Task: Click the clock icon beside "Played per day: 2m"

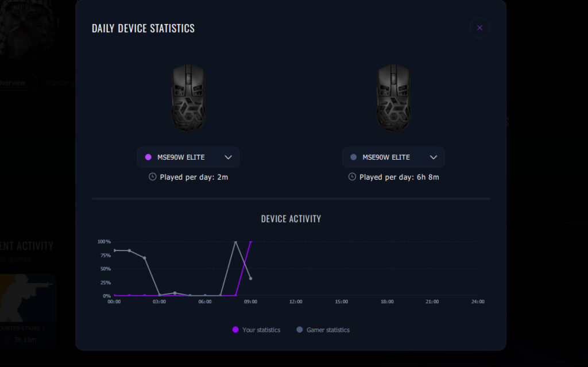Action: coord(152,177)
